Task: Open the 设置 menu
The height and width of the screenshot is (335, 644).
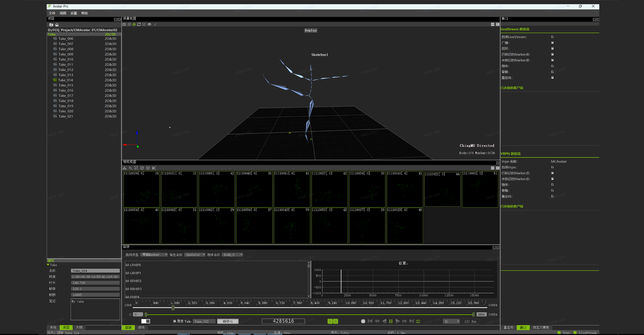Action: 74,13
